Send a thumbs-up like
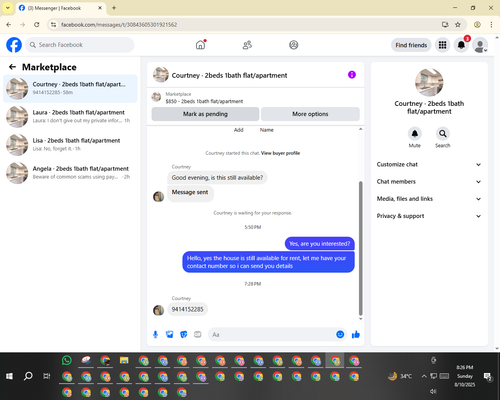 coord(356,334)
